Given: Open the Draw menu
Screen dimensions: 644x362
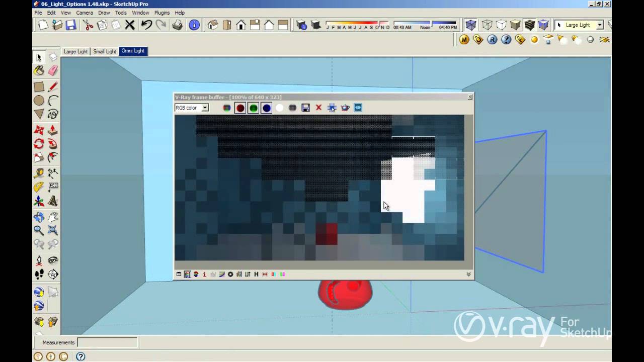Looking at the screenshot, I should [104, 13].
